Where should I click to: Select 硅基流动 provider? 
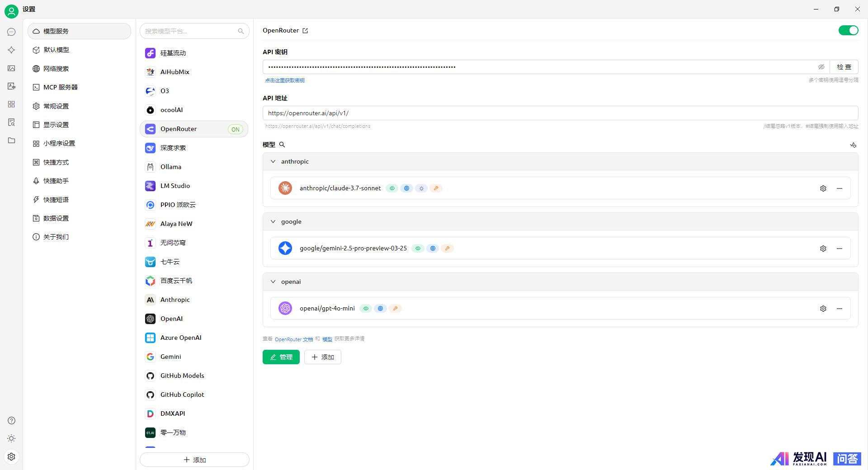[194, 53]
